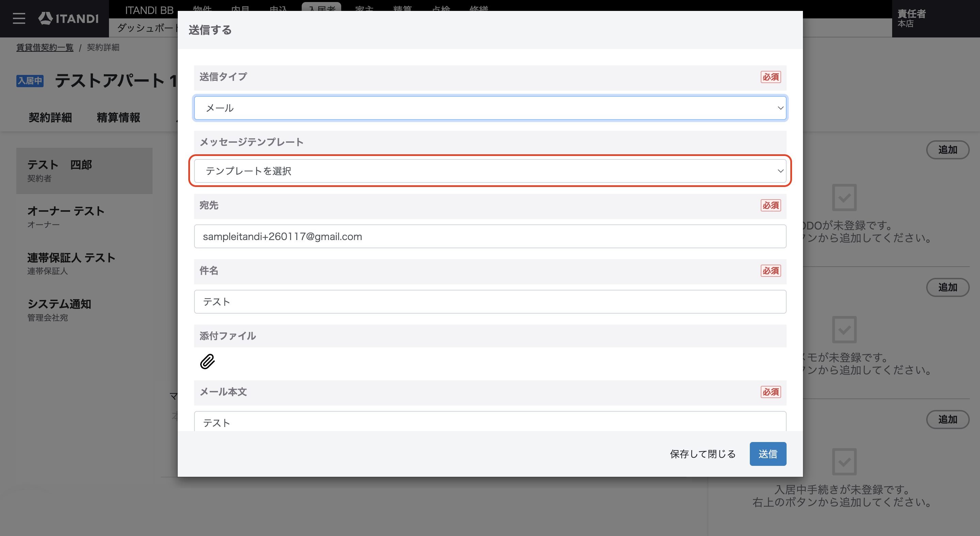Open the 送信タイプ dropdown showing メール
The height and width of the screenshot is (536, 980).
490,108
